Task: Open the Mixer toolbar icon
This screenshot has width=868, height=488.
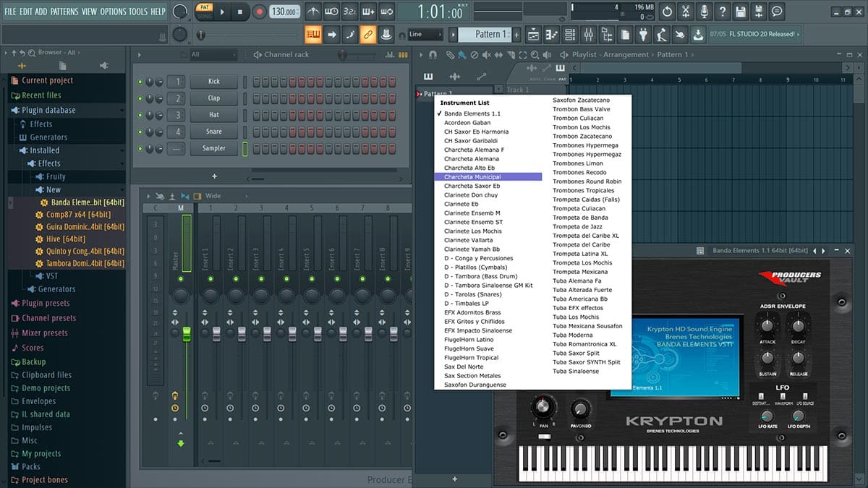Action: click(x=587, y=34)
